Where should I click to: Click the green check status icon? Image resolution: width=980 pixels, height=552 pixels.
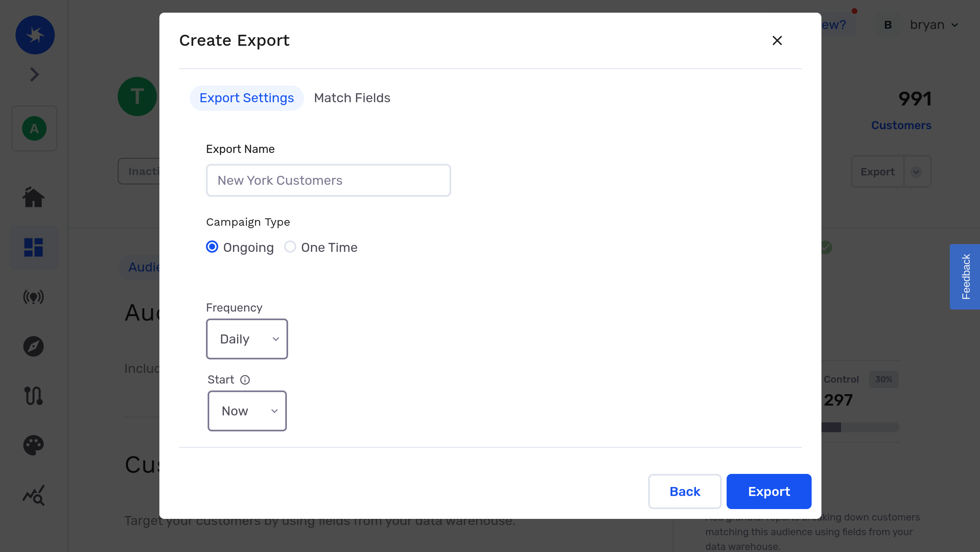(x=826, y=247)
